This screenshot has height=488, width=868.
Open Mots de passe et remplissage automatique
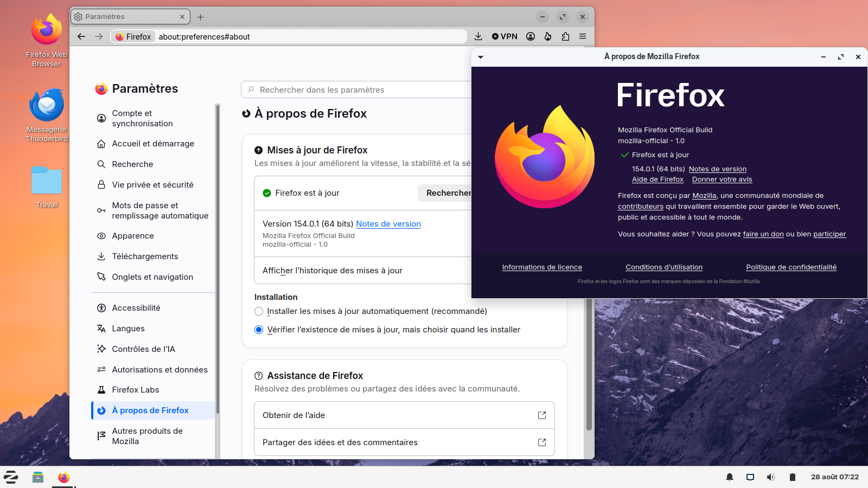point(153,210)
